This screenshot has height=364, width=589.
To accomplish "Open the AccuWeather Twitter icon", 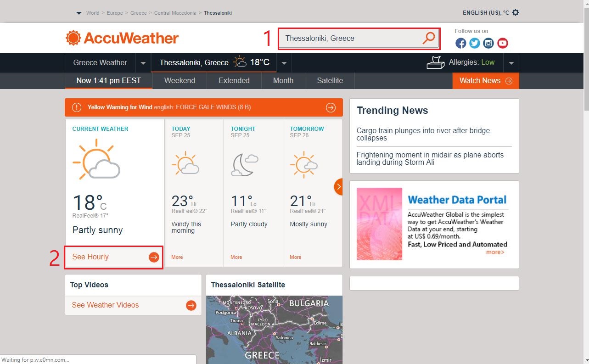I will [475, 43].
